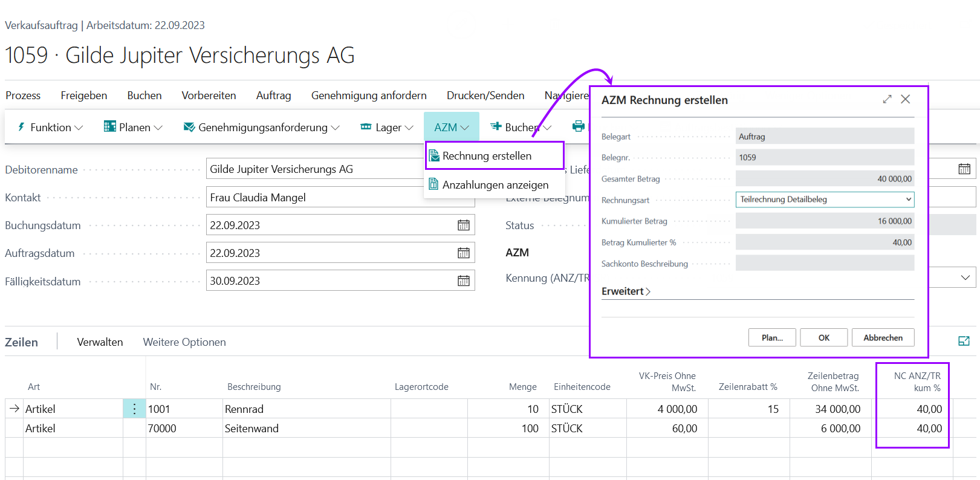Open the Buchungsdatum calendar picker
The image size is (980, 480).
click(x=464, y=225)
